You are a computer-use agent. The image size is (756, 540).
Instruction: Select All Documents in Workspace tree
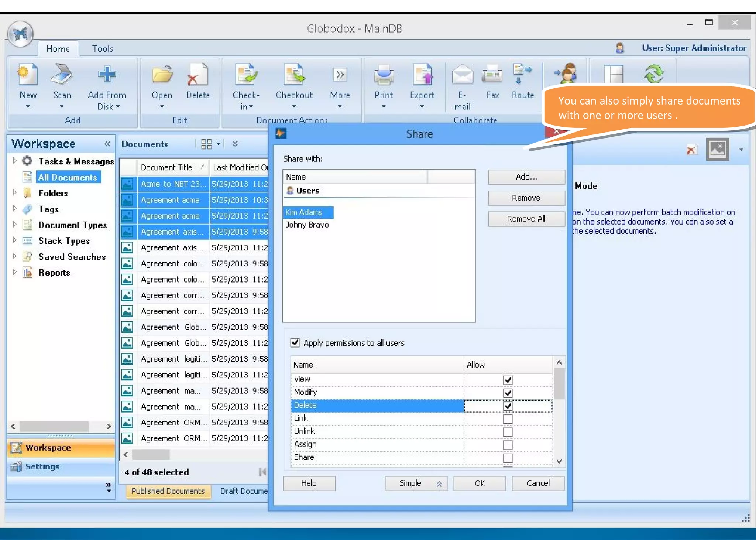tap(68, 177)
